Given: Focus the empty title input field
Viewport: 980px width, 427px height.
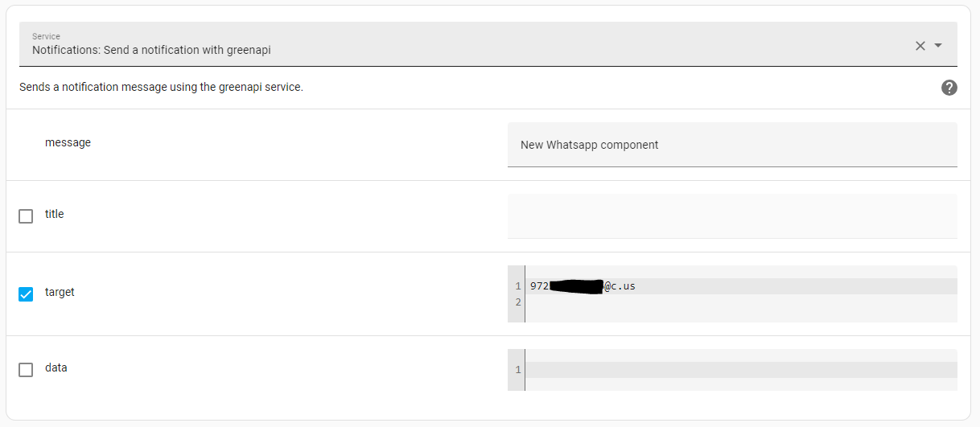Looking at the screenshot, I should (732, 216).
